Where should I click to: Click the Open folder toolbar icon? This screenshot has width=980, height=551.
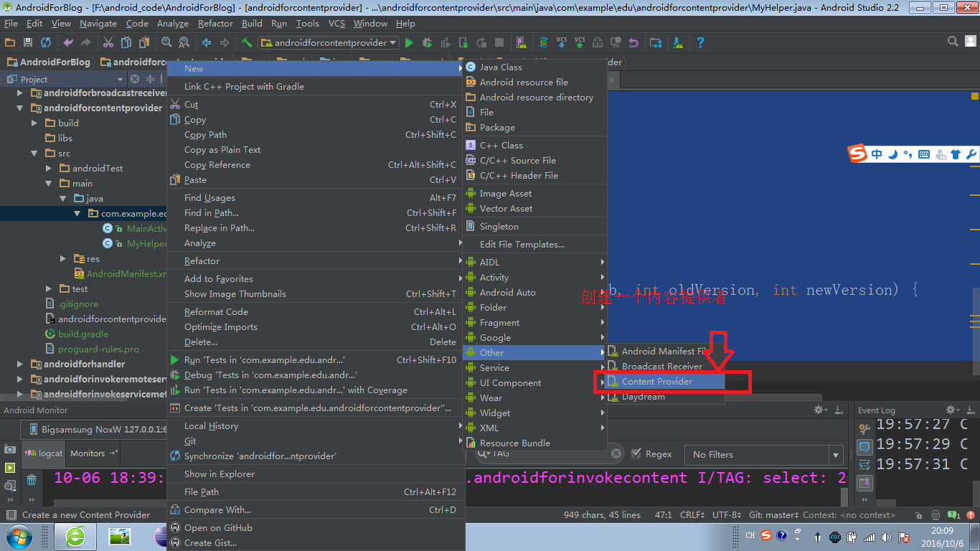[x=10, y=43]
